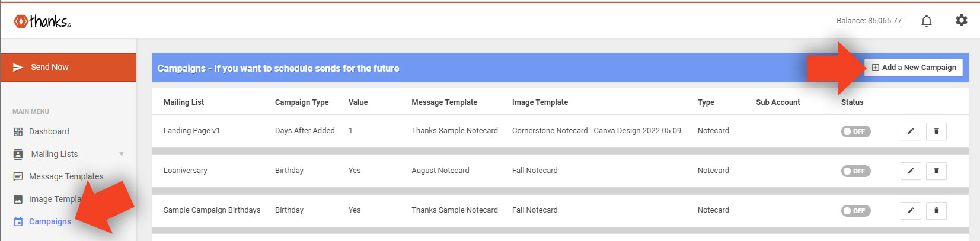Edit the Sample Campaign Birthdays row
Screen dimensions: 980x241
911,211
